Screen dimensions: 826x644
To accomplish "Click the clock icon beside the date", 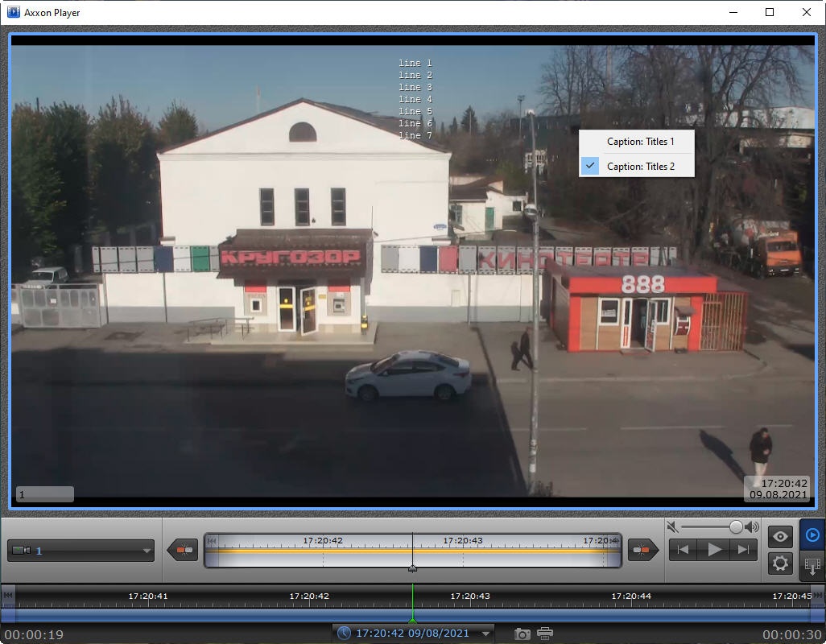I will (x=344, y=633).
